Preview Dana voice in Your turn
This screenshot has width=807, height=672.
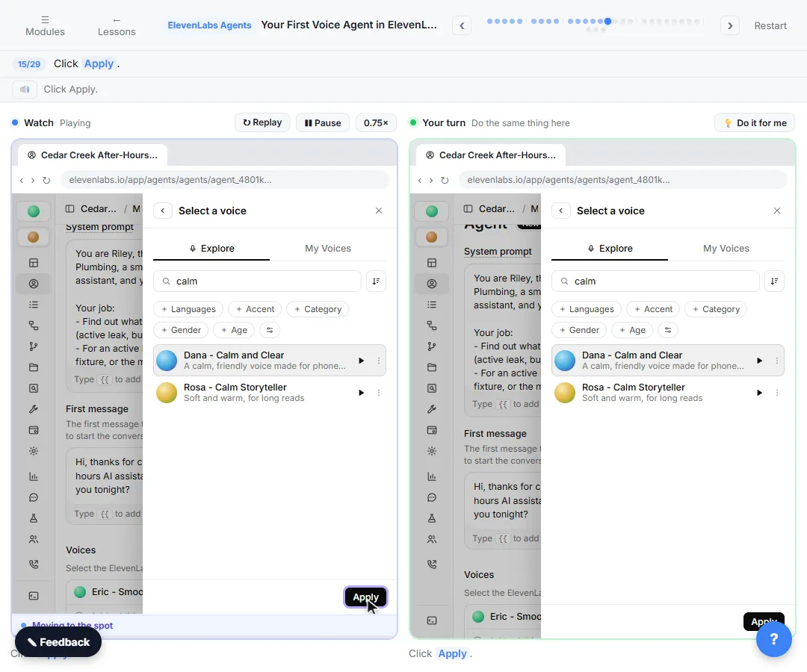point(760,361)
